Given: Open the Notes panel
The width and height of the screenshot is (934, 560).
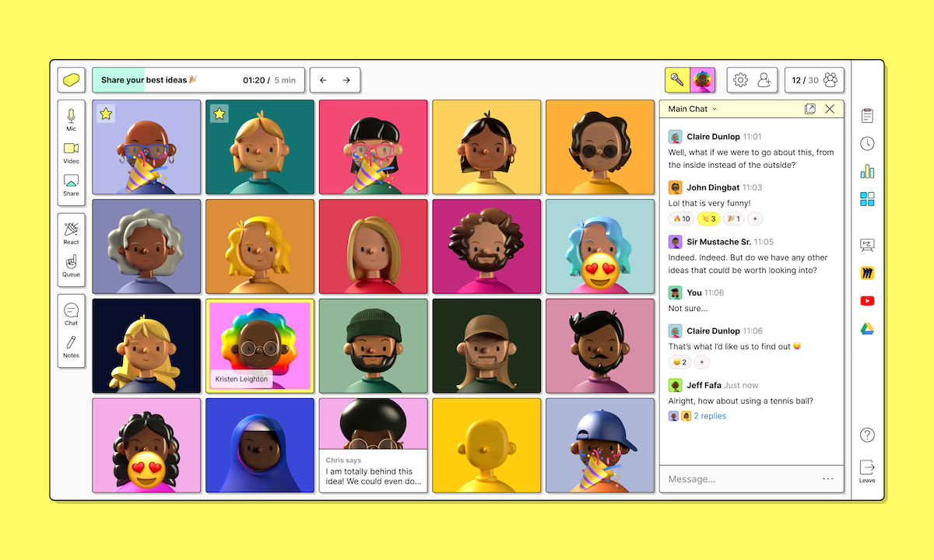Looking at the screenshot, I should [71, 350].
